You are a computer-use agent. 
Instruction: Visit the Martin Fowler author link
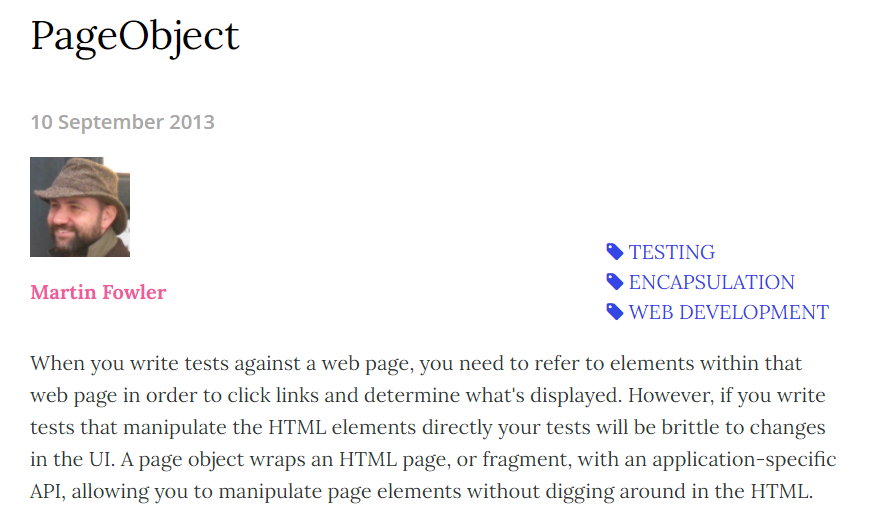pyautogui.click(x=98, y=292)
